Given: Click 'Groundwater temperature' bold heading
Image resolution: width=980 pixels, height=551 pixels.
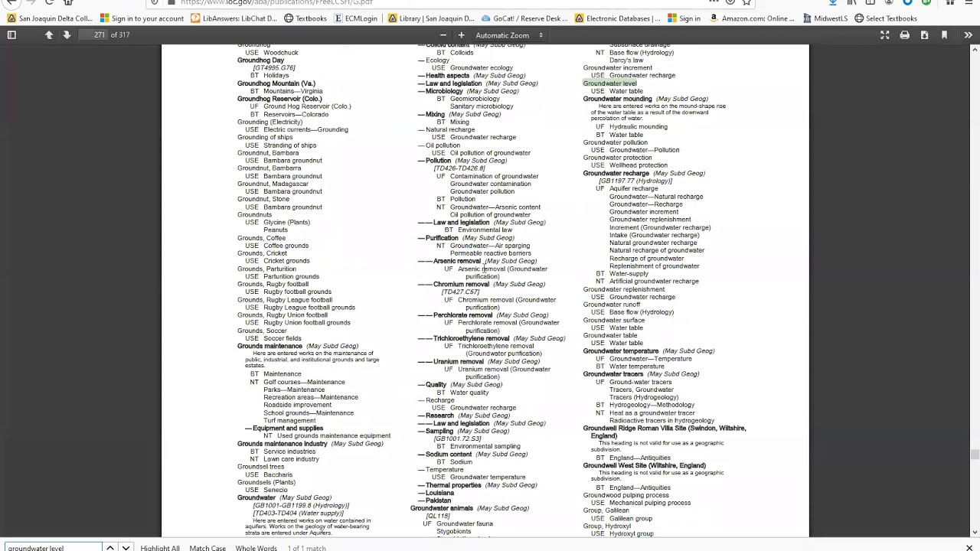Looking at the screenshot, I should tap(620, 350).
